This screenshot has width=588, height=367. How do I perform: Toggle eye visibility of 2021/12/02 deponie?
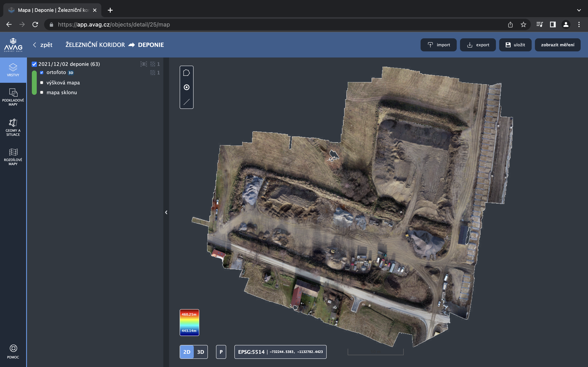pos(144,64)
